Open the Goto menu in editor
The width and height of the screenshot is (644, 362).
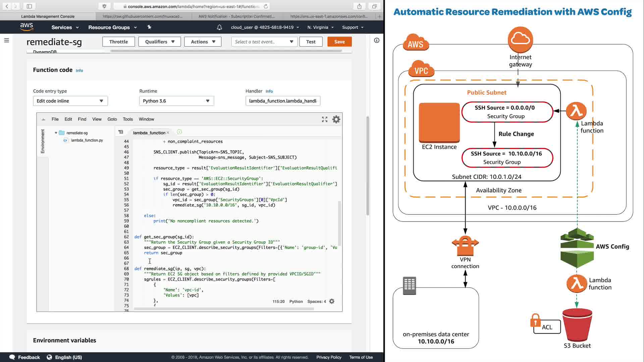click(x=112, y=119)
